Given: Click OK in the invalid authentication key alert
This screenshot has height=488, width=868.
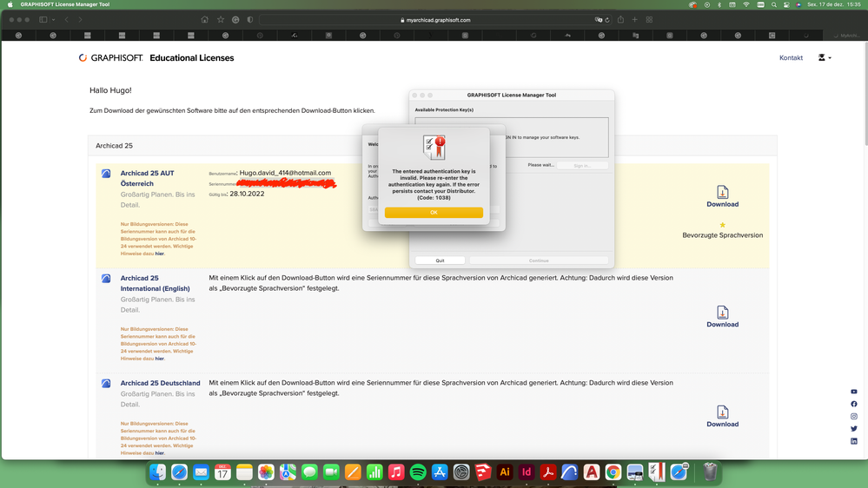Looking at the screenshot, I should [434, 213].
